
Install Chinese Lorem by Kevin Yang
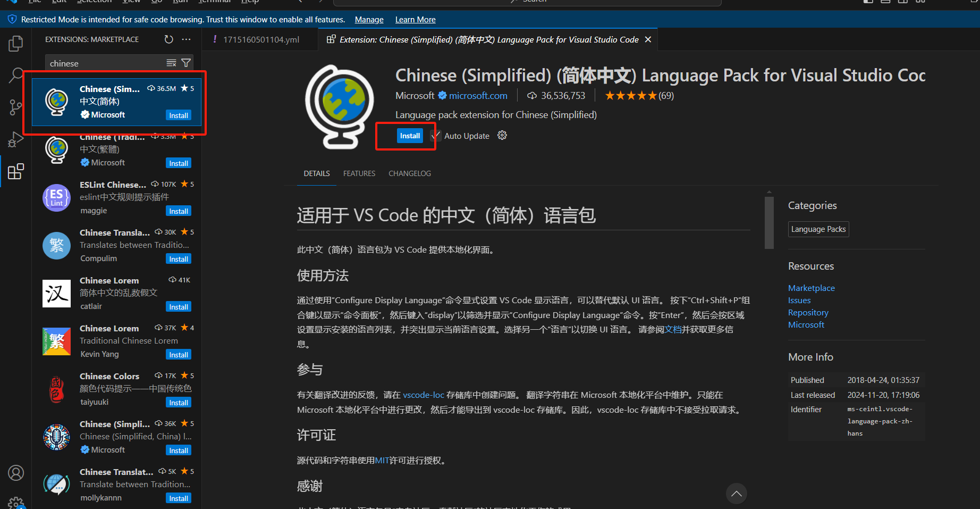coord(179,355)
